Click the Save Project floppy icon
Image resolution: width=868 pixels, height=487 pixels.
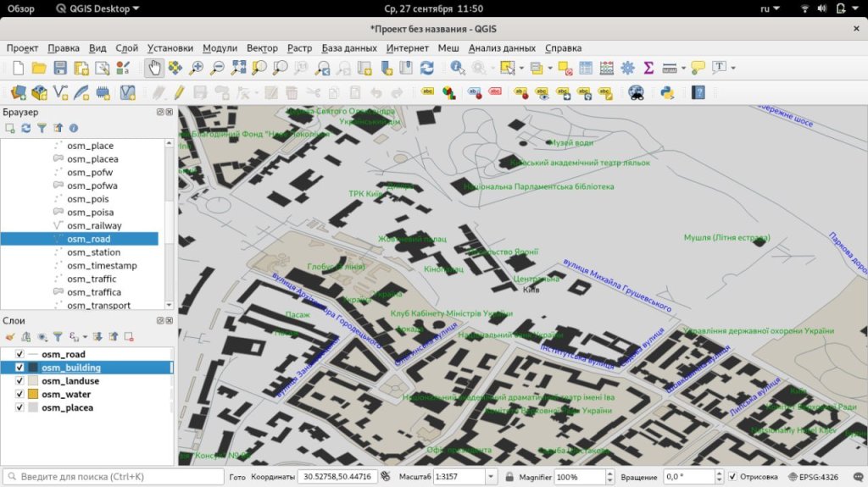60,68
